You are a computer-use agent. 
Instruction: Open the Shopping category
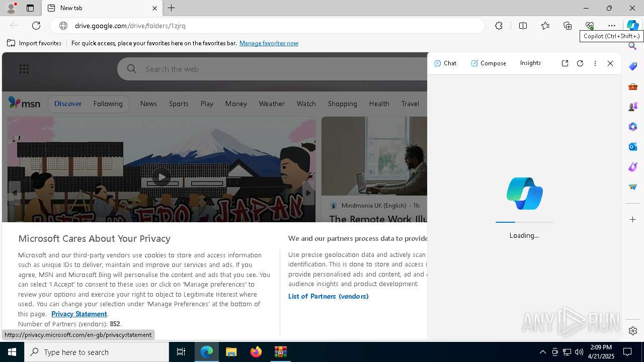click(342, 104)
